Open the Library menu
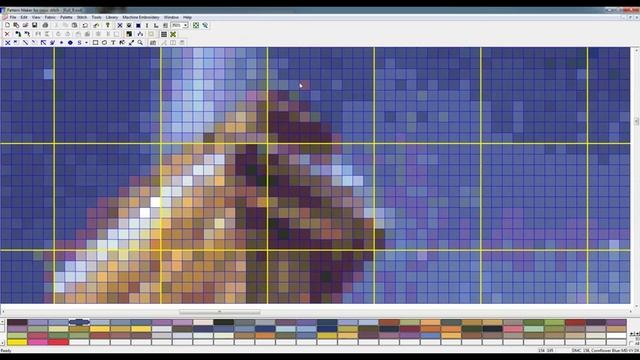Viewport: 640px width, 360px height. tap(111, 18)
